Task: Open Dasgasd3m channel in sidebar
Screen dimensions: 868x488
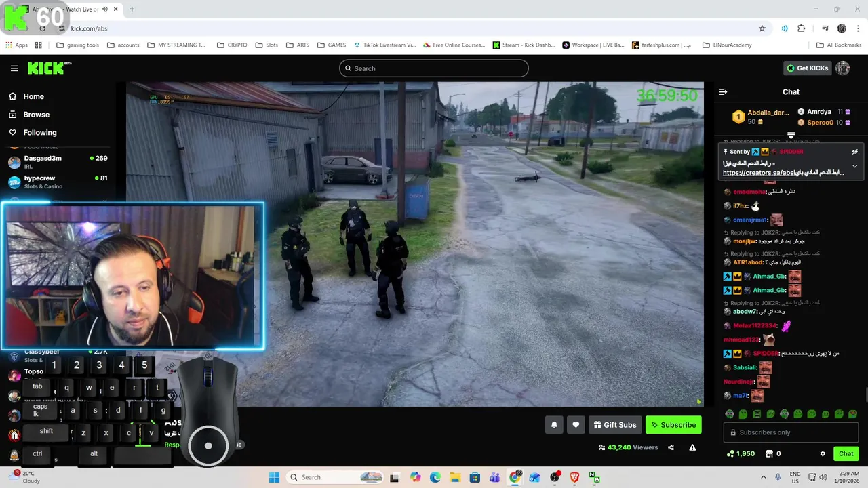Action: pyautogui.click(x=58, y=162)
